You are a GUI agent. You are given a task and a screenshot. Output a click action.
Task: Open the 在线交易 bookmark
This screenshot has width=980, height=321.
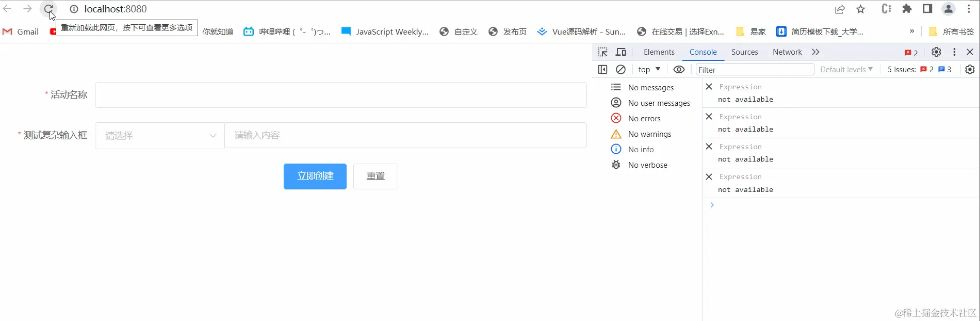681,31
